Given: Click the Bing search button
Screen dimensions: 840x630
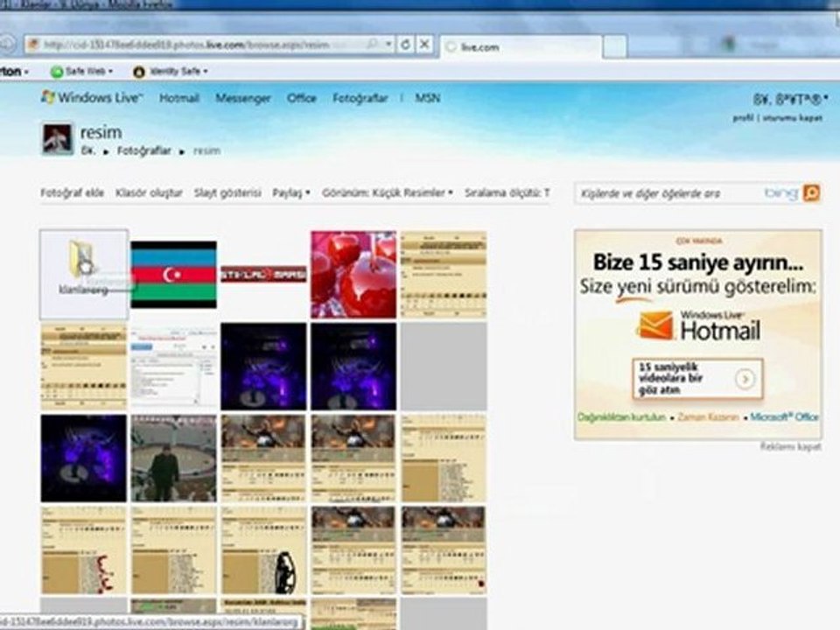Looking at the screenshot, I should pyautogui.click(x=812, y=192).
